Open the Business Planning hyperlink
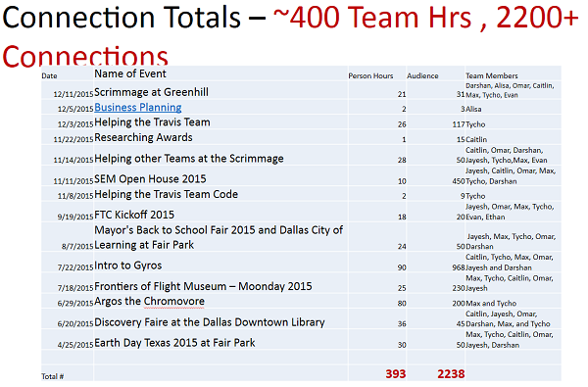The width and height of the screenshot is (588, 387). (137, 108)
